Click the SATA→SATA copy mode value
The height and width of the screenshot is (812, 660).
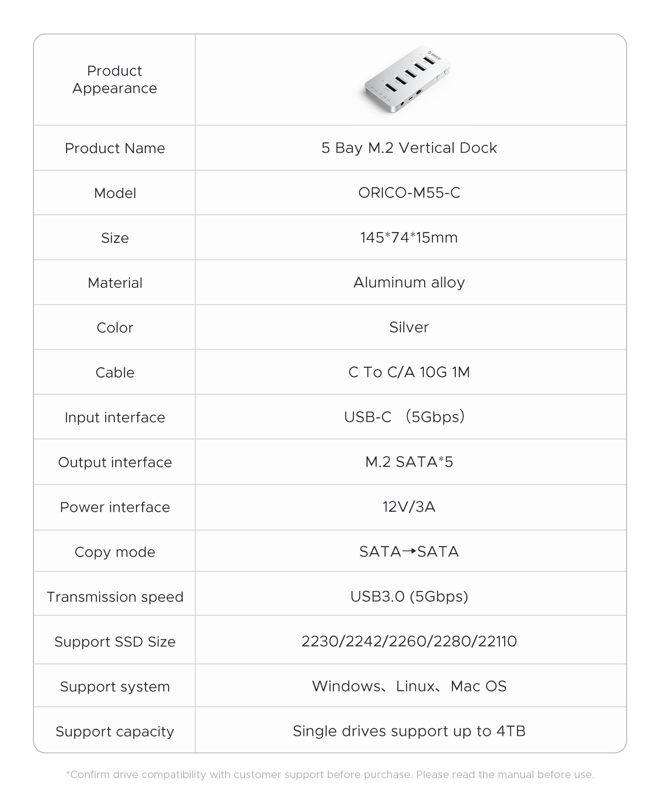409,552
